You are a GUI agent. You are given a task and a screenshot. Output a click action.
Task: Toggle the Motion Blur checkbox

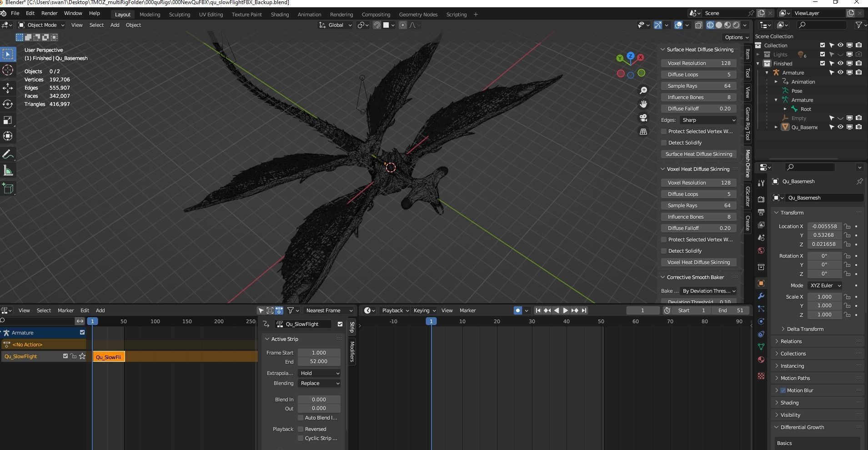coord(783,390)
